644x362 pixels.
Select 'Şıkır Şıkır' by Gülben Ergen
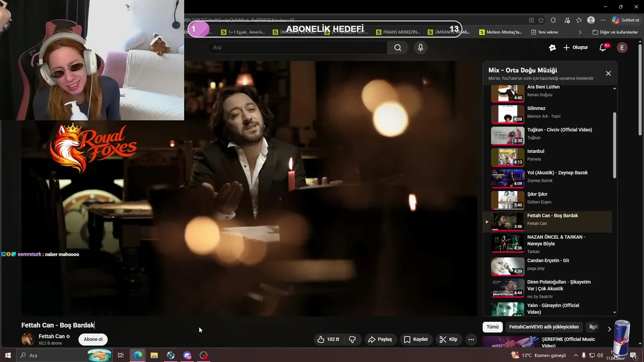(x=547, y=199)
